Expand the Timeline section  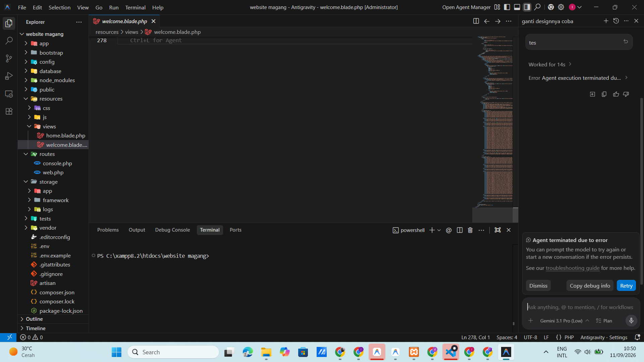pos(36,328)
